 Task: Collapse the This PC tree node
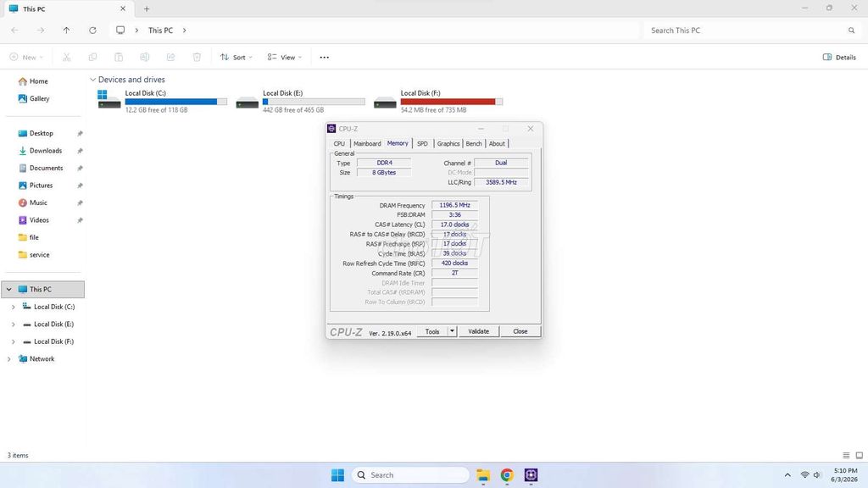coord(8,290)
